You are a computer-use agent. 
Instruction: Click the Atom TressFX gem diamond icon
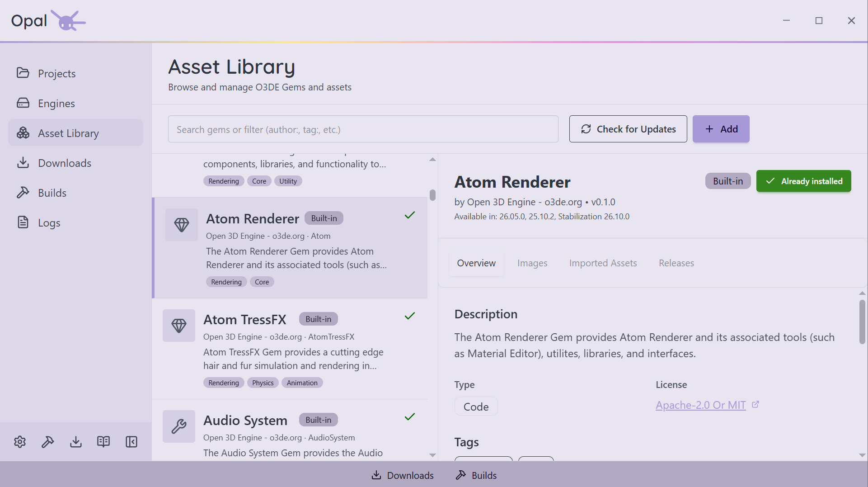[x=179, y=326]
